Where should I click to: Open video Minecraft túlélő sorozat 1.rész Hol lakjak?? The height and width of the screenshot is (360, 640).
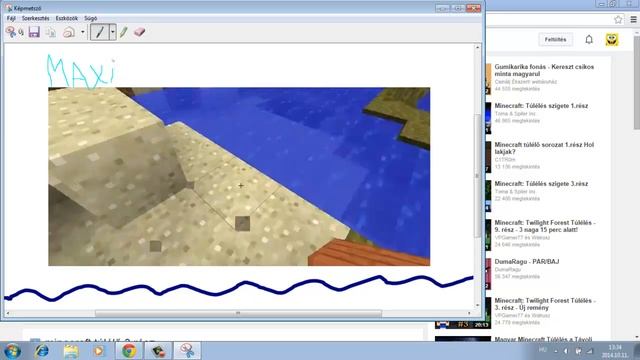[544, 148]
